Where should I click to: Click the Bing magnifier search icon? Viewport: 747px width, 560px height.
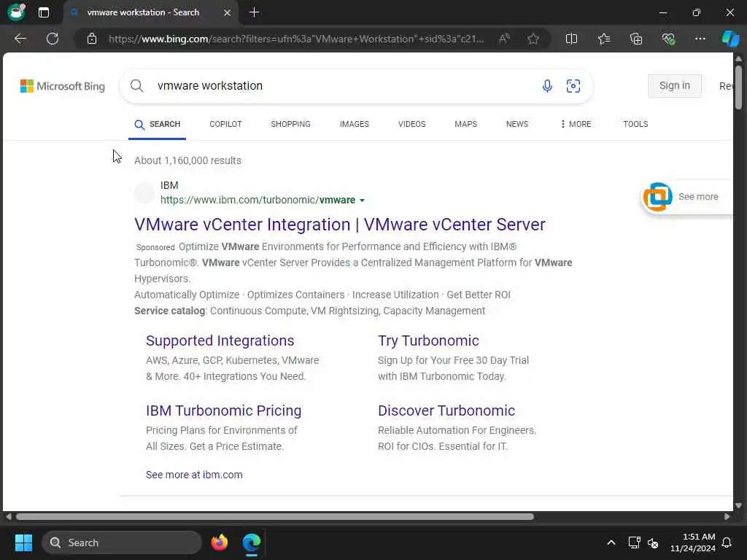click(x=136, y=86)
